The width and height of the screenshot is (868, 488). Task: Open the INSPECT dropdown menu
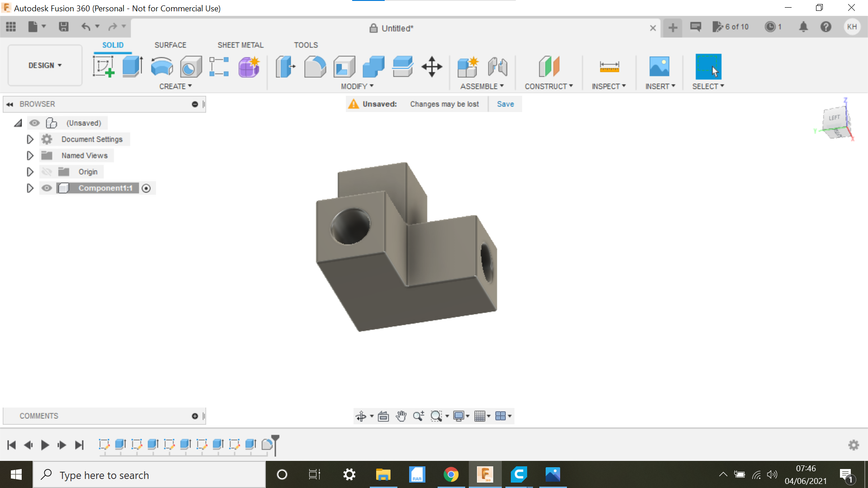pyautogui.click(x=609, y=86)
